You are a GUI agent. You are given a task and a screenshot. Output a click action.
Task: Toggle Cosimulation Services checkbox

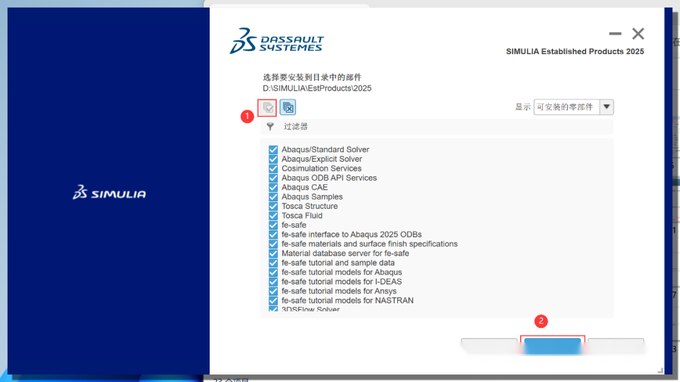pyautogui.click(x=273, y=168)
